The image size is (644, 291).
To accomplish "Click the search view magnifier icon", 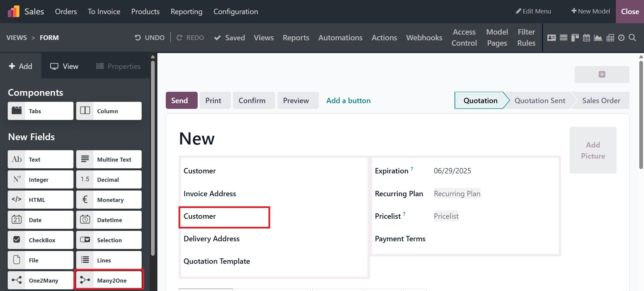I will pyautogui.click(x=632, y=38).
